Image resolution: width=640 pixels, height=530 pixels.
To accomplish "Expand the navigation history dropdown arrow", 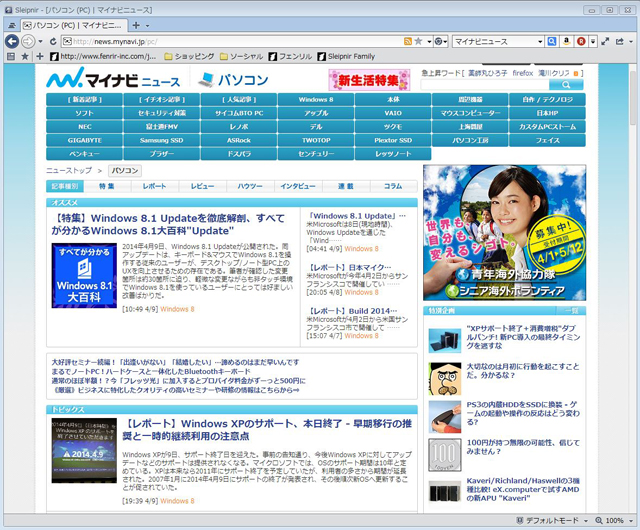I will point(40,42).
